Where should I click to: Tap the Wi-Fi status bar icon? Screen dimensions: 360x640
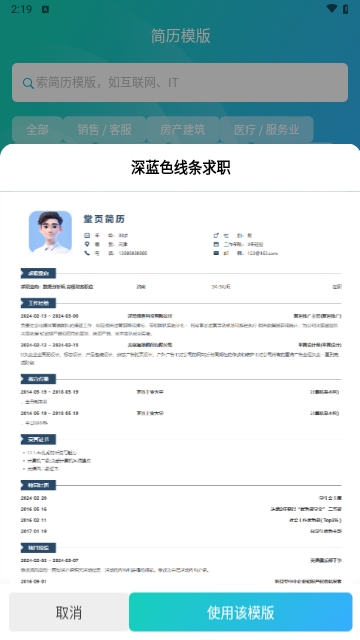click(331, 9)
